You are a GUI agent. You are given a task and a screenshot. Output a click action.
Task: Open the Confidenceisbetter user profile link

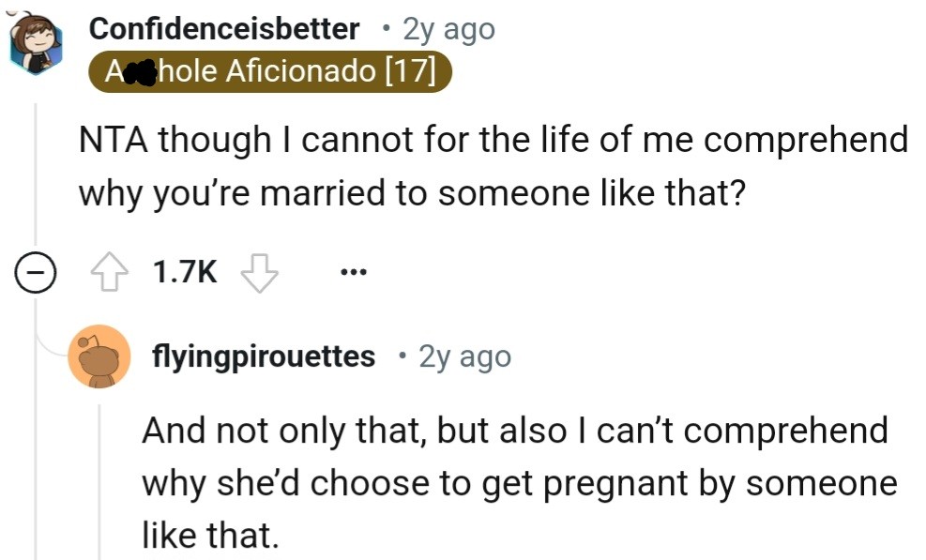[x=223, y=29]
